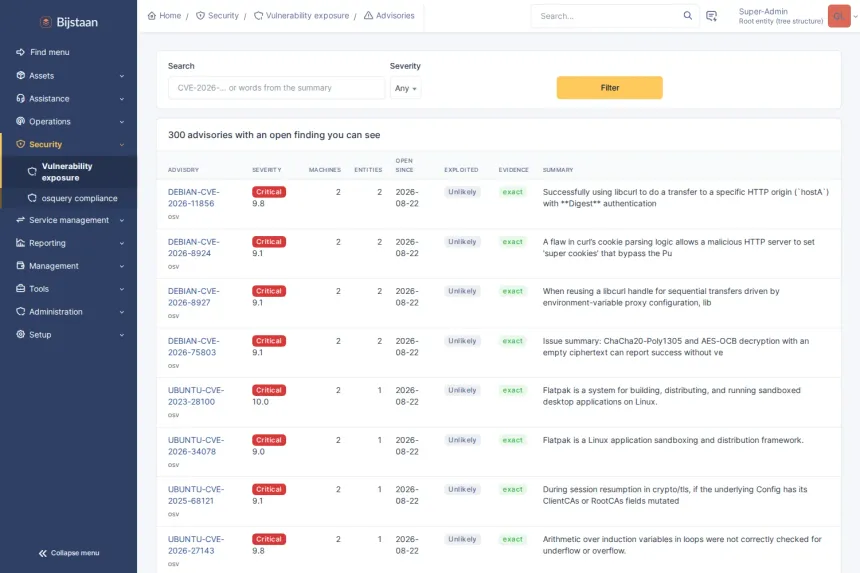Click the Service management arrows icon

(20, 220)
